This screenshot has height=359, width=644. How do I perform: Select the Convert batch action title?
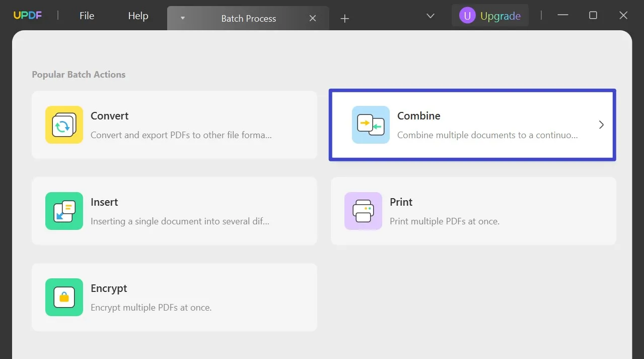[x=110, y=115]
